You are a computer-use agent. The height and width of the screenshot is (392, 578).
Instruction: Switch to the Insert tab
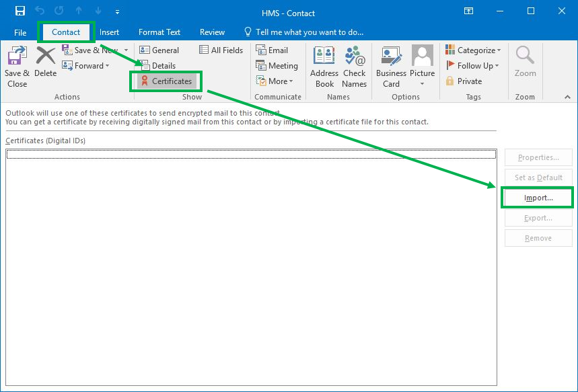(x=109, y=32)
